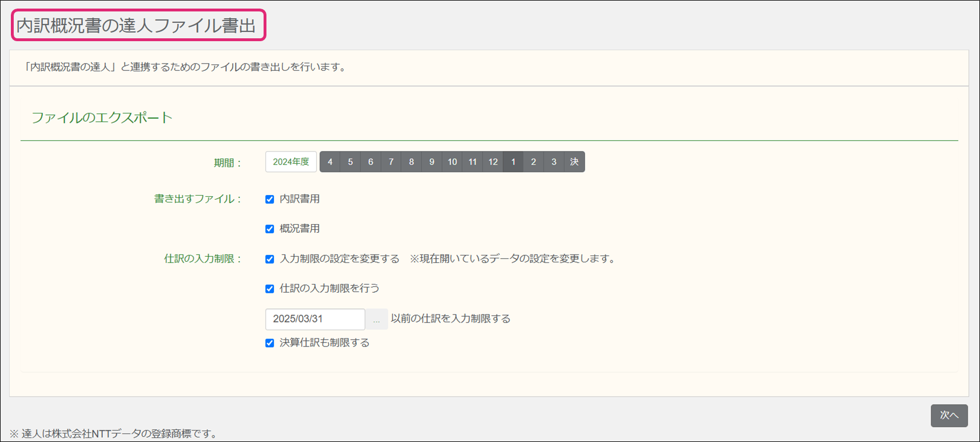Uncheck the 概況書用 checkbox

coord(270,229)
